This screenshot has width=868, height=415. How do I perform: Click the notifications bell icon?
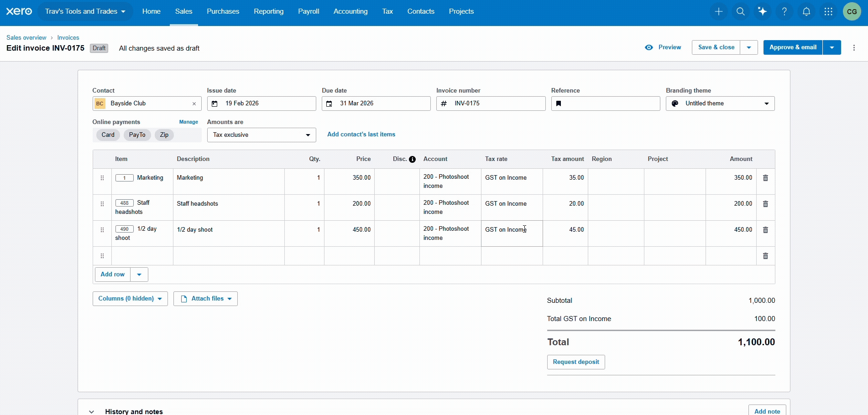[x=806, y=11]
